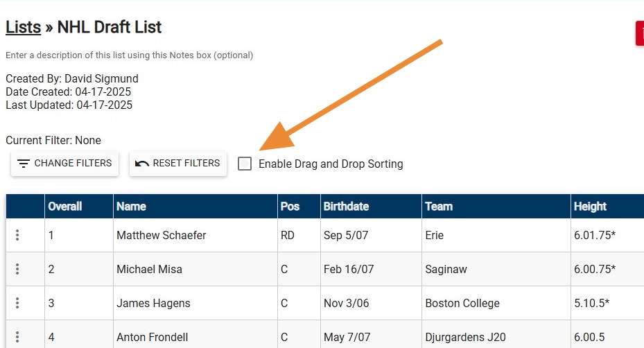This screenshot has width=644, height=348.
Task: Click the Reset Filters button
Action: pyautogui.click(x=177, y=164)
